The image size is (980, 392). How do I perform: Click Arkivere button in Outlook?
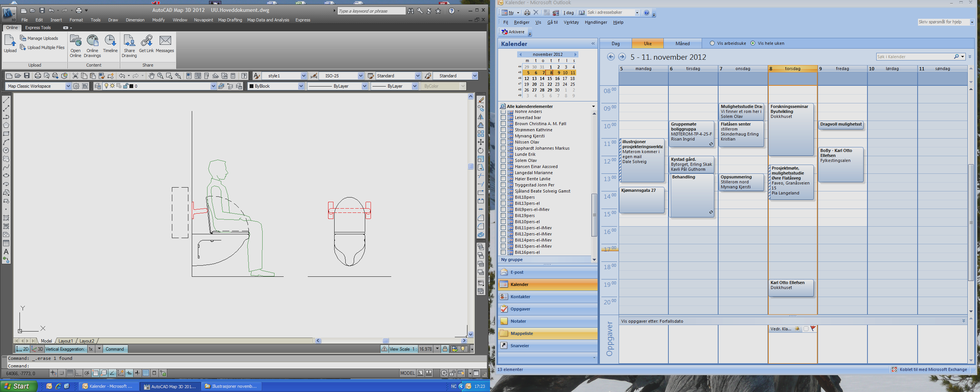click(x=513, y=32)
